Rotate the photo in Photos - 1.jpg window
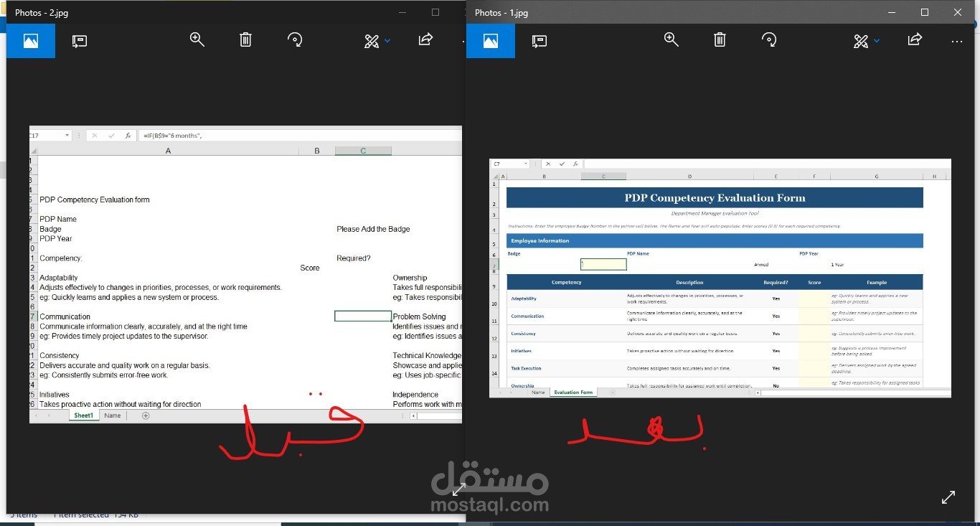The image size is (980, 526). (769, 39)
